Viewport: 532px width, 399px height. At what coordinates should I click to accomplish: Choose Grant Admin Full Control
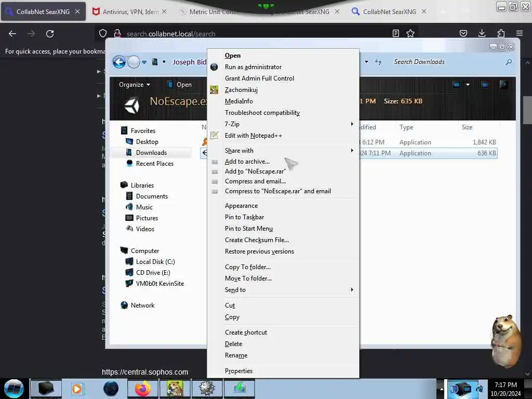tap(283, 78)
